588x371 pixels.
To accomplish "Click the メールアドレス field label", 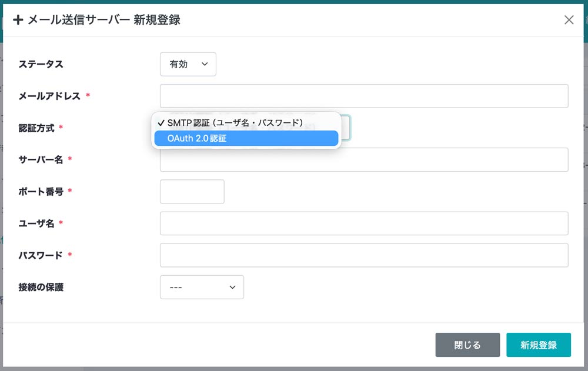I will coord(49,96).
